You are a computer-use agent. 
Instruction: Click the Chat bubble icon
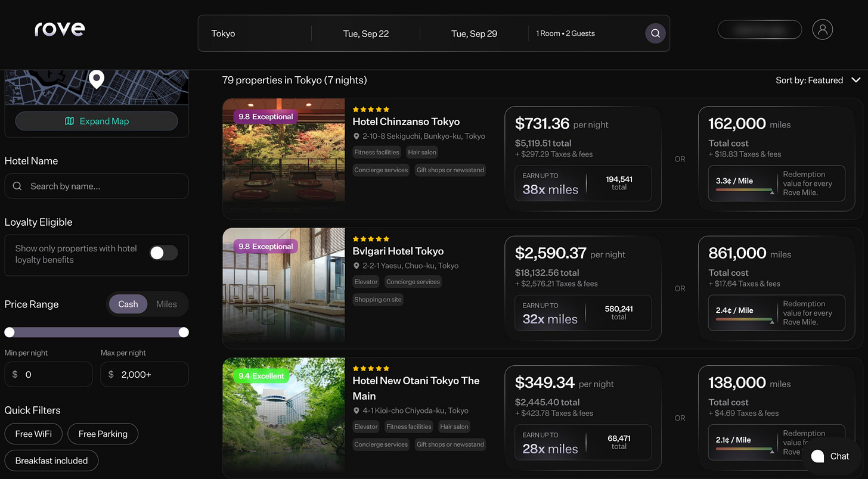pyautogui.click(x=818, y=456)
